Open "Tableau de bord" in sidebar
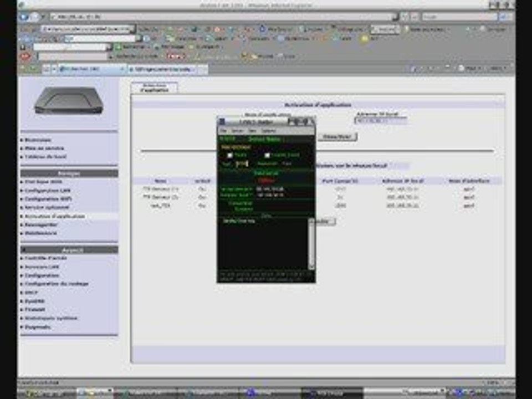The image size is (532, 399). coord(45,157)
